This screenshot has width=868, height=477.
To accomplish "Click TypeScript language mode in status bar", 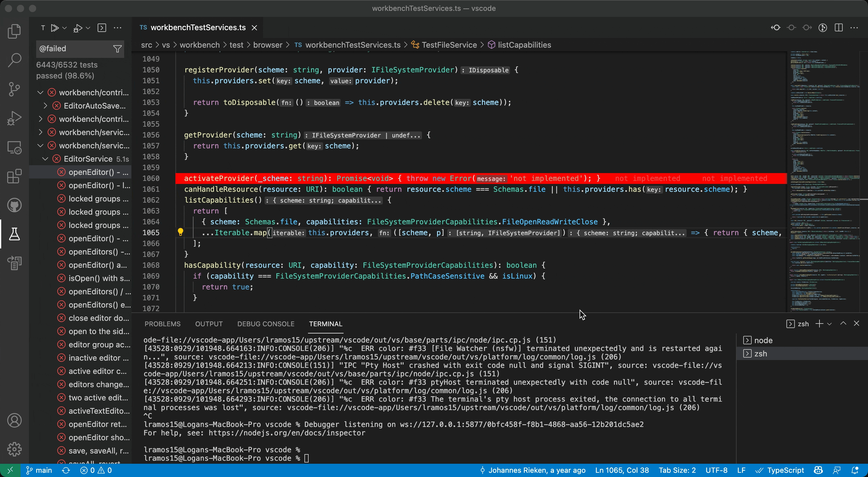I will 785,470.
